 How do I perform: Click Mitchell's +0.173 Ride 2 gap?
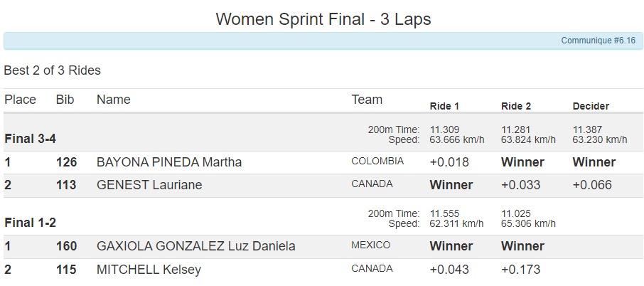pos(520,270)
